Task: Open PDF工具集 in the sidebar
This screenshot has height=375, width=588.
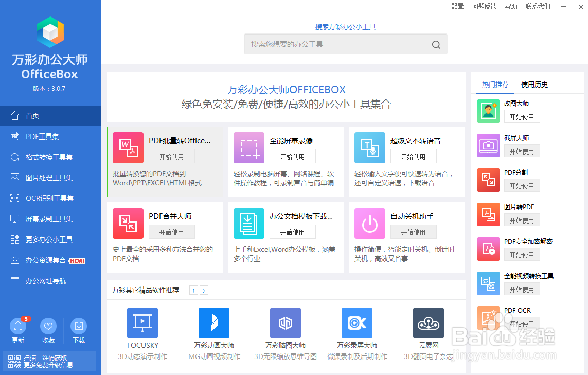Action: 50,137
